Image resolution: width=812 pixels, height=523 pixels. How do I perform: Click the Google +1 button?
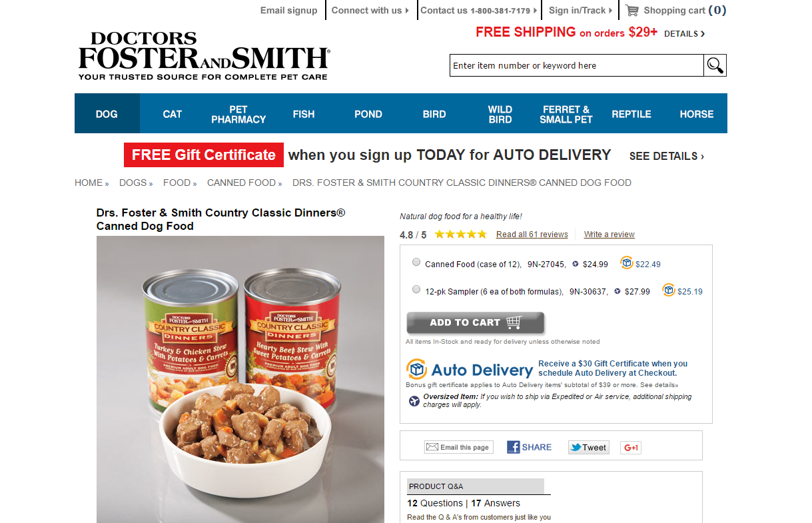point(631,448)
